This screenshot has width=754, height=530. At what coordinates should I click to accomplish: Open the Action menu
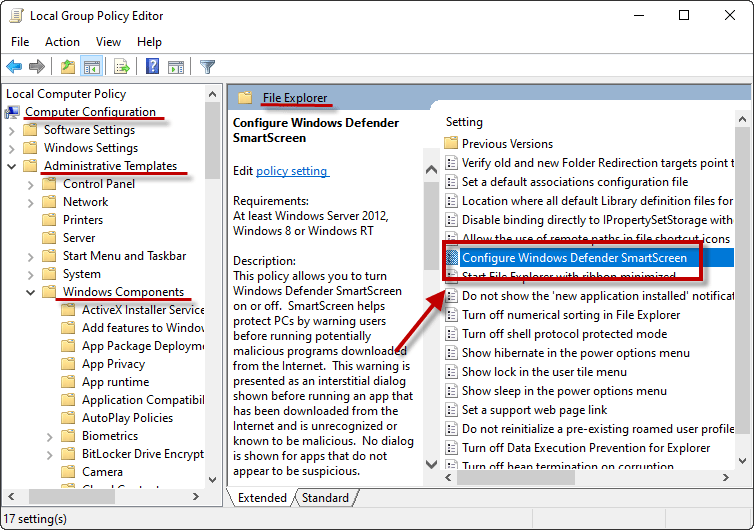click(63, 42)
